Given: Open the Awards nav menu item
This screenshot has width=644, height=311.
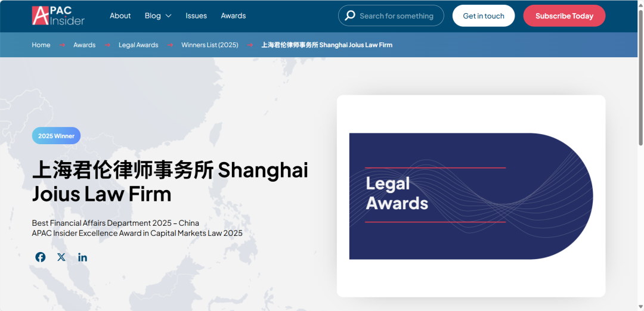Looking at the screenshot, I should tap(233, 15).
